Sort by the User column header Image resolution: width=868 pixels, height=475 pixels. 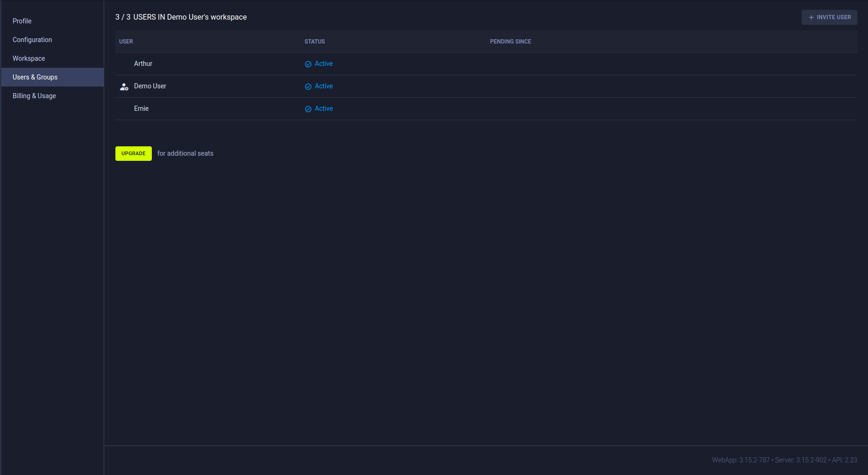(126, 42)
